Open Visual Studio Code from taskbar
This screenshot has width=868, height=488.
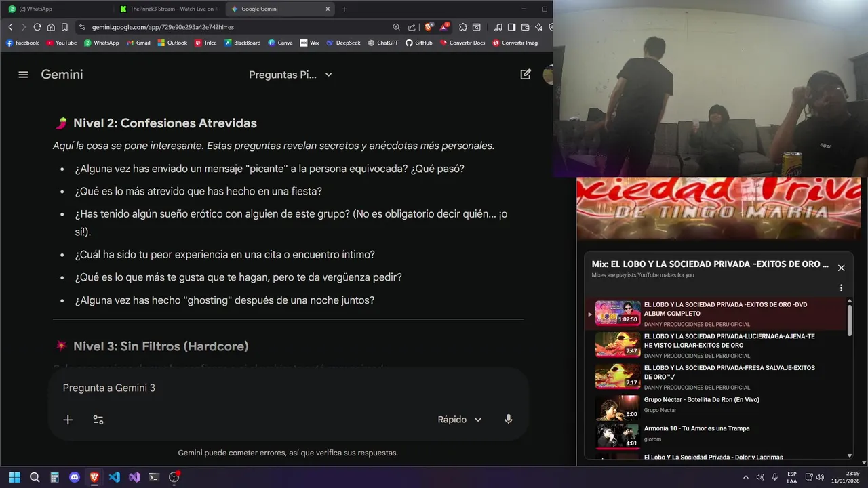(114, 477)
